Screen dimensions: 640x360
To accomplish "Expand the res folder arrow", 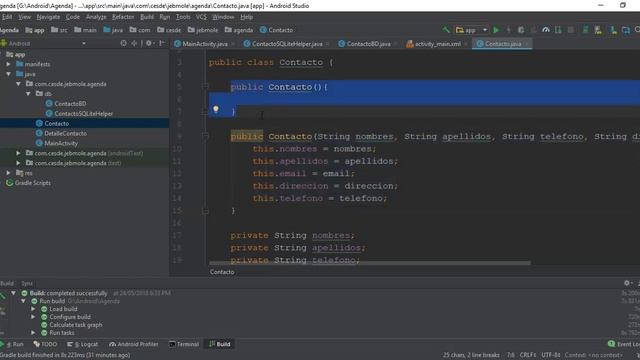I will [x=9, y=173].
